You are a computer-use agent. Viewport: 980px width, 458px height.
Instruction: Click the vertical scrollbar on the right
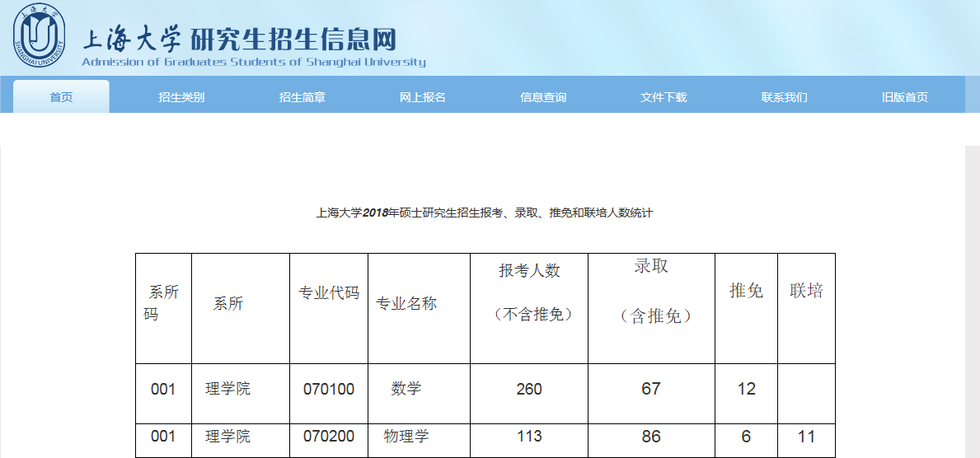pos(972,297)
